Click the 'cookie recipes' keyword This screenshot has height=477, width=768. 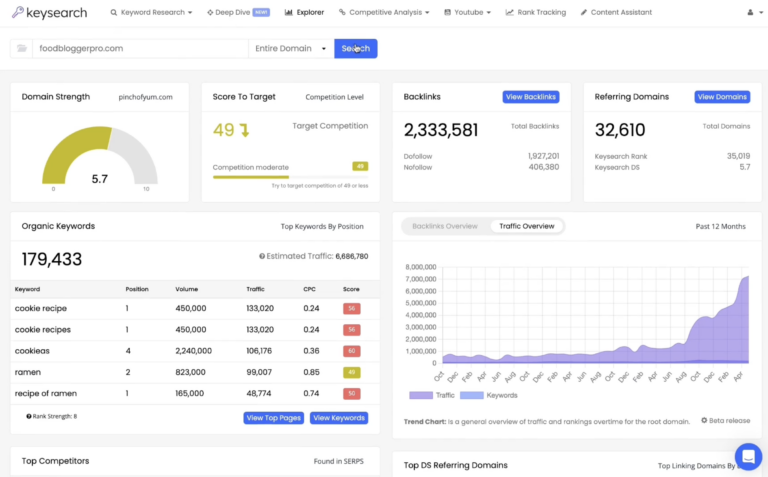[43, 330]
